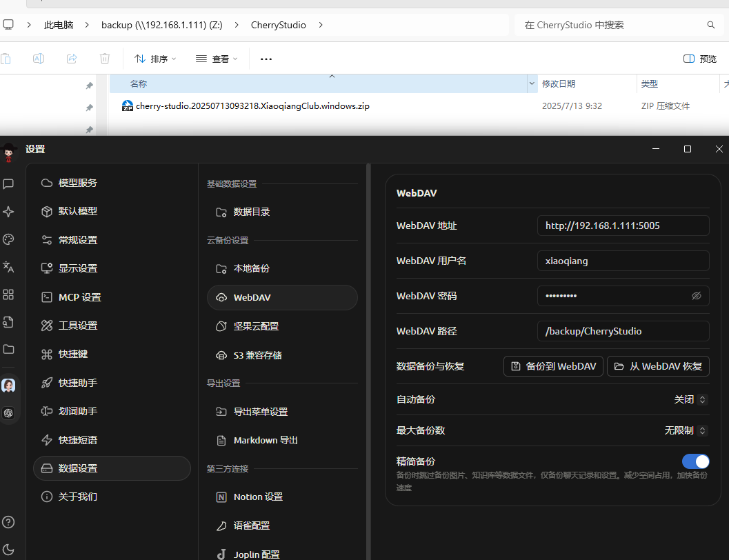The width and height of the screenshot is (729, 560).
Task: Open 显示设置 settings section
Action: tap(112, 268)
